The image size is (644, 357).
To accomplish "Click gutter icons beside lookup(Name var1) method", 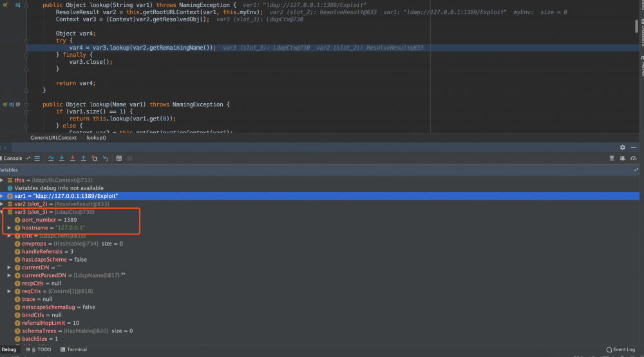I will (x=11, y=104).
